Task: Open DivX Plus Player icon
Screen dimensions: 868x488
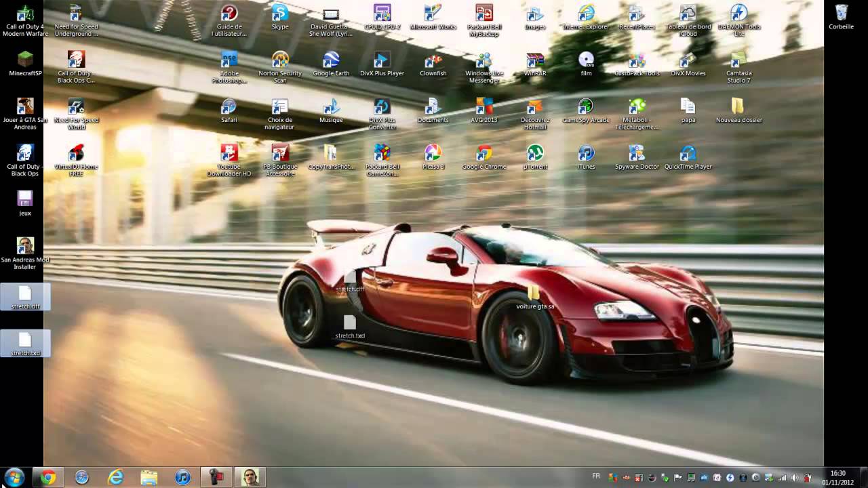Action: (x=382, y=64)
